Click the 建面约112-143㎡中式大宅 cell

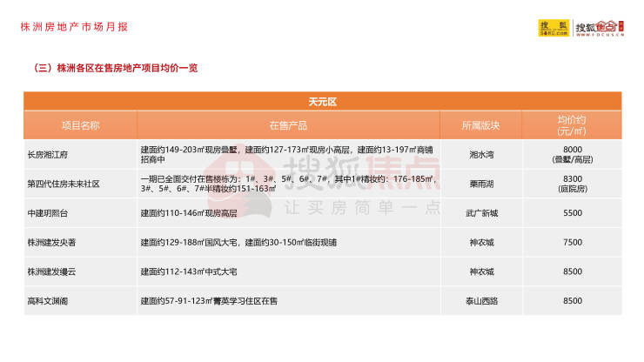[288, 271]
